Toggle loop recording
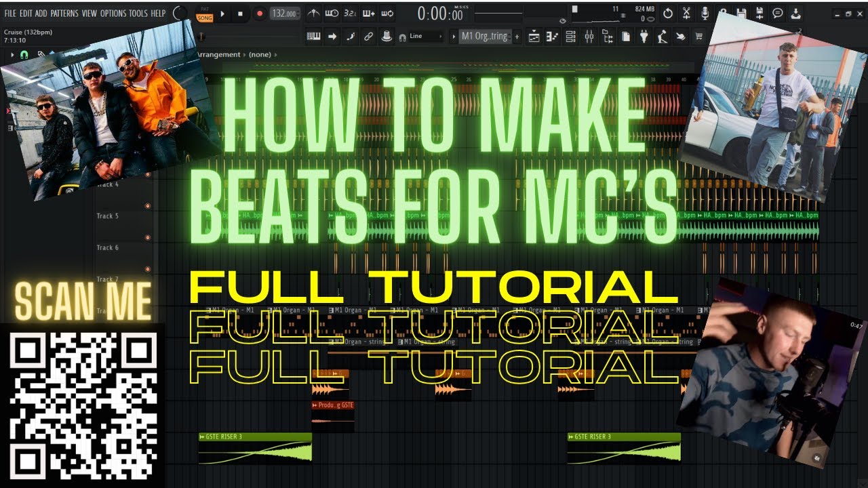 387,13
